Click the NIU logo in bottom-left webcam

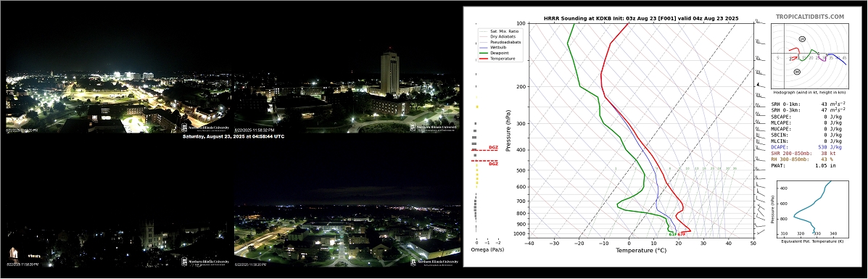point(205,262)
